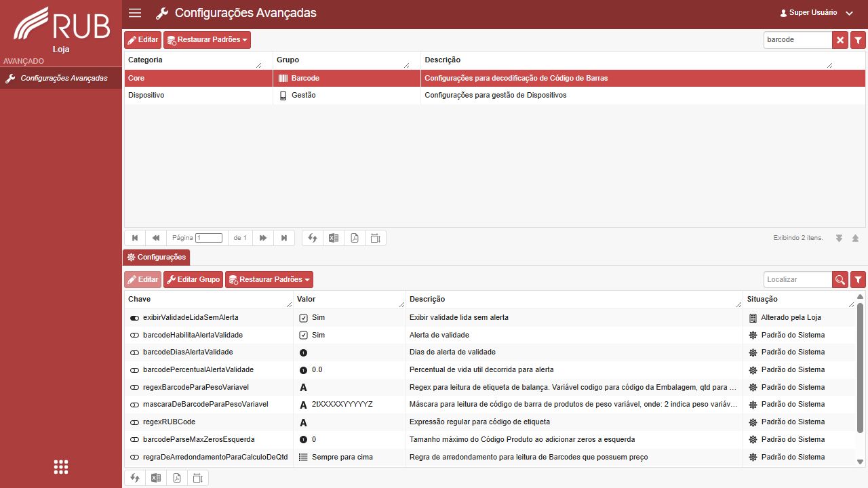Focus the Localizar search field
The image size is (868, 488).
(798, 279)
